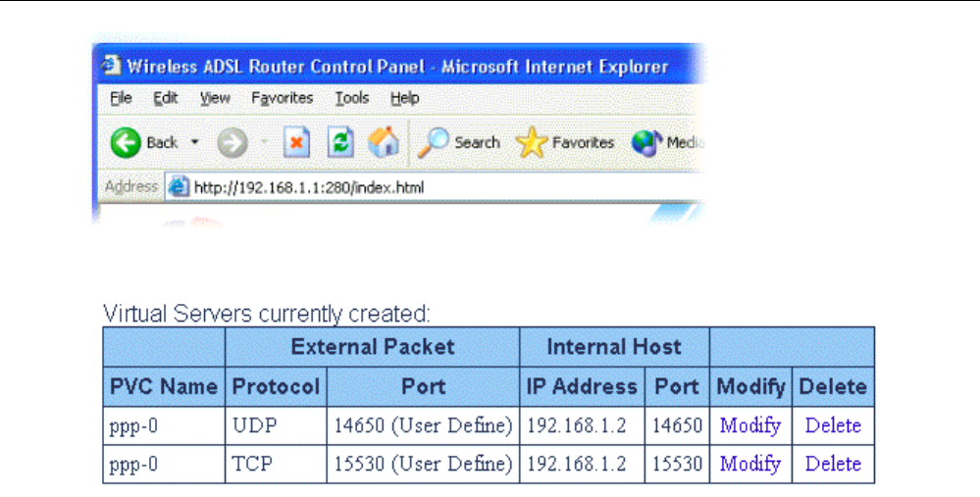The width and height of the screenshot is (980, 497).
Task: Click Modify for the TCP port 15530 entry
Action: (750, 464)
